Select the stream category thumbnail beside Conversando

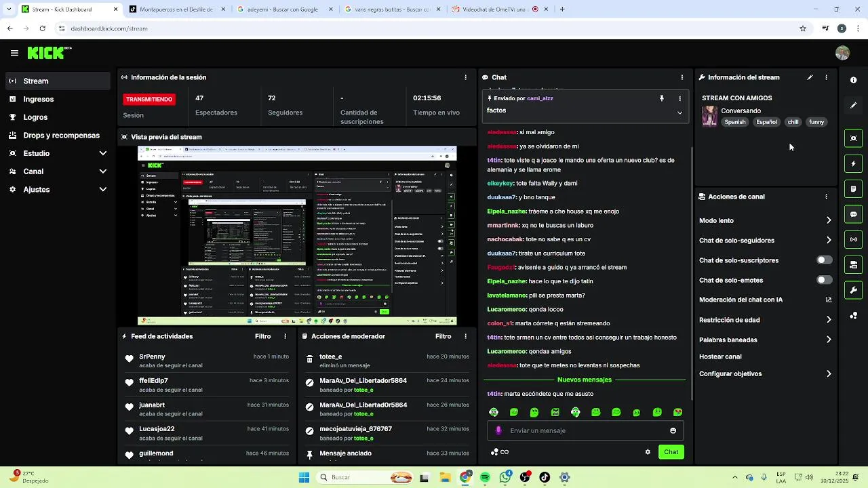[x=709, y=116]
